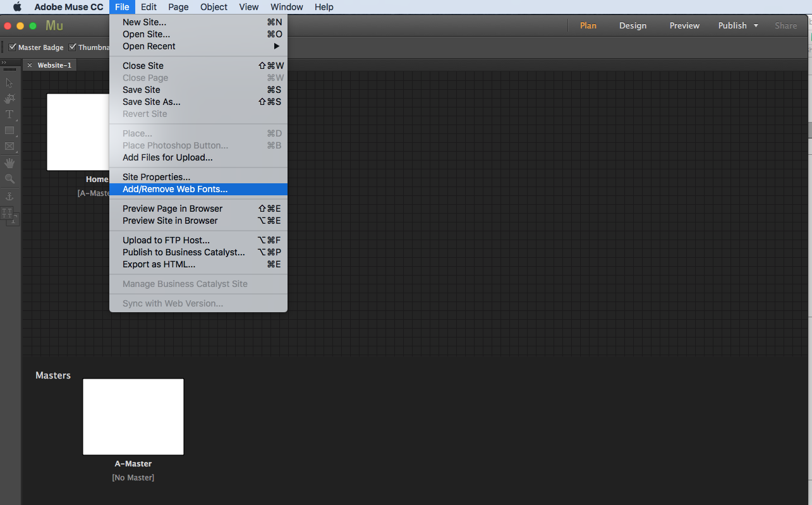Choose Open Site from the File menu
The height and width of the screenshot is (505, 812).
click(x=198, y=34)
